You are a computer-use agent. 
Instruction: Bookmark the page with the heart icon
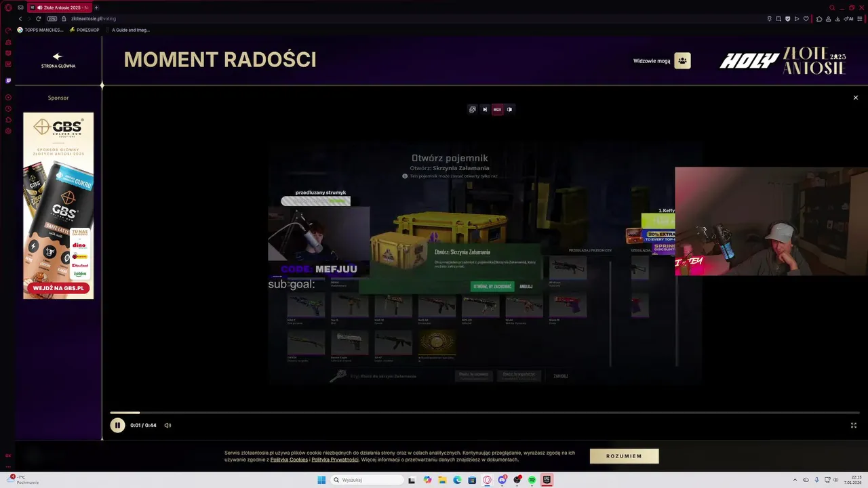[806, 19]
